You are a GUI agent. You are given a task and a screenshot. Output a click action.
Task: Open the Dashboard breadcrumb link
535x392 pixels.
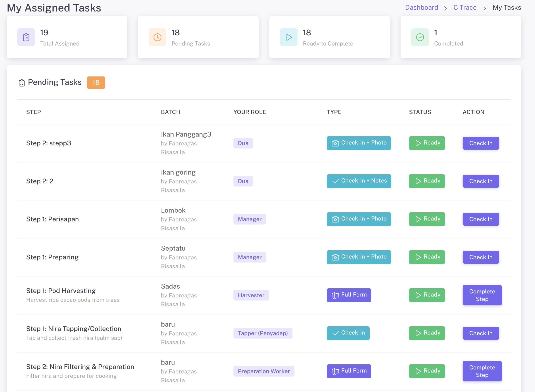(x=422, y=8)
